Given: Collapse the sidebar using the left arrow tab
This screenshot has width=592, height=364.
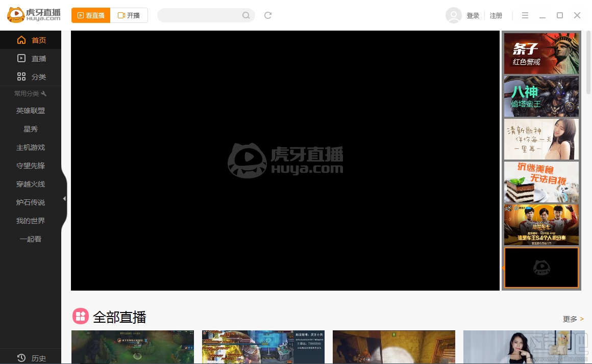Looking at the screenshot, I should click(64, 198).
